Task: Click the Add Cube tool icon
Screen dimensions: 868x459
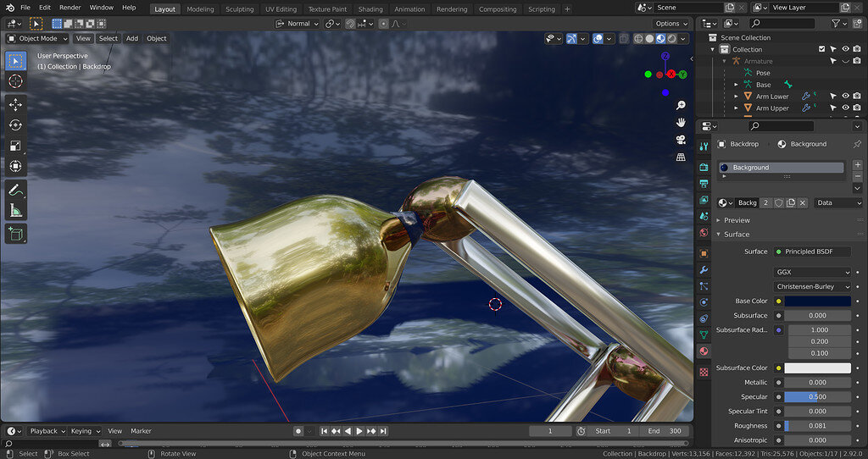Action: (x=15, y=234)
